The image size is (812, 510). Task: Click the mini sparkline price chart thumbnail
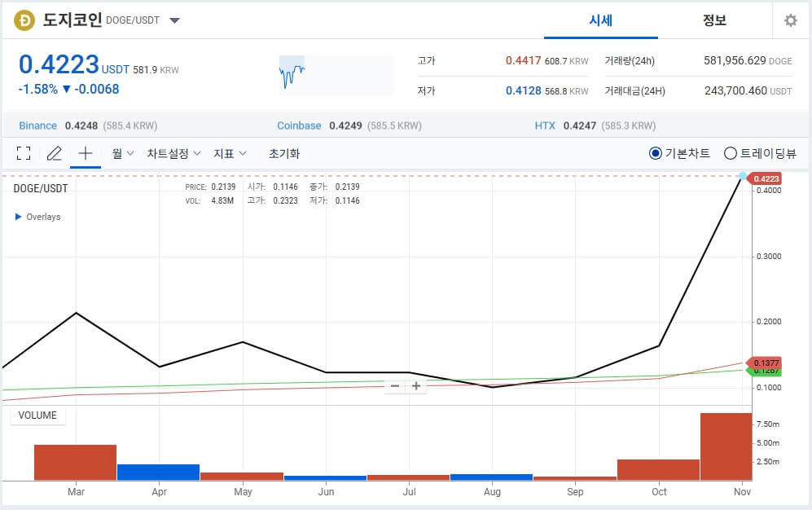(336, 75)
